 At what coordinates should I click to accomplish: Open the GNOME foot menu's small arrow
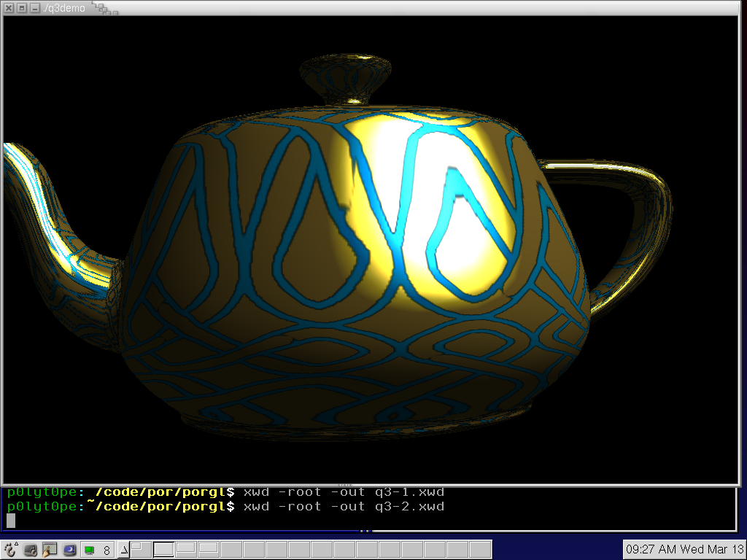(x=17, y=542)
